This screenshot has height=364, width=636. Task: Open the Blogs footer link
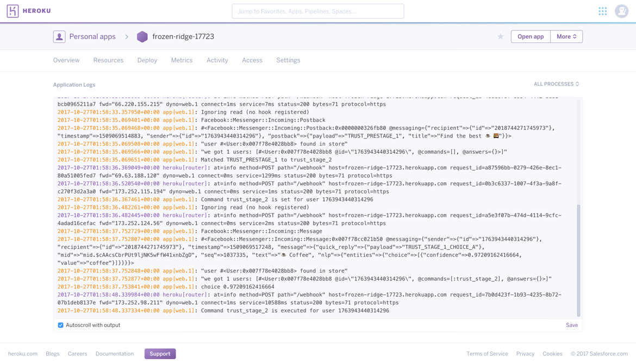(53, 354)
